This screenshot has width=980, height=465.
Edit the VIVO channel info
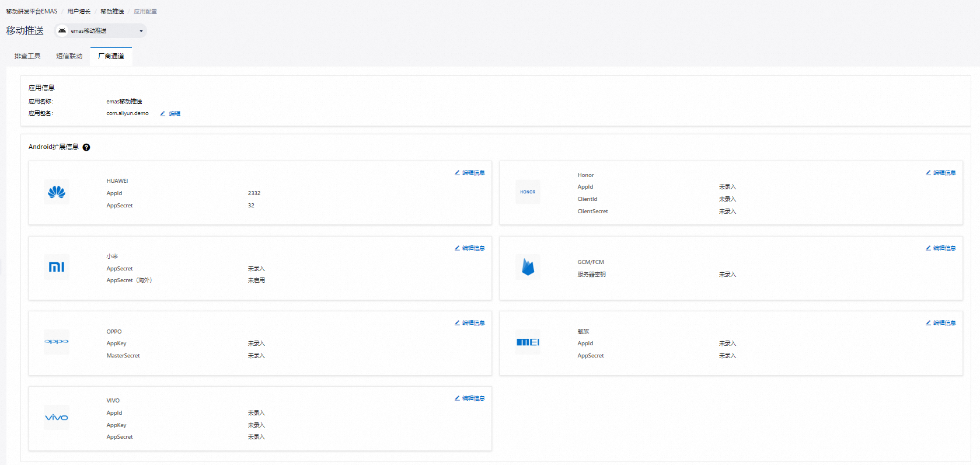click(x=470, y=398)
